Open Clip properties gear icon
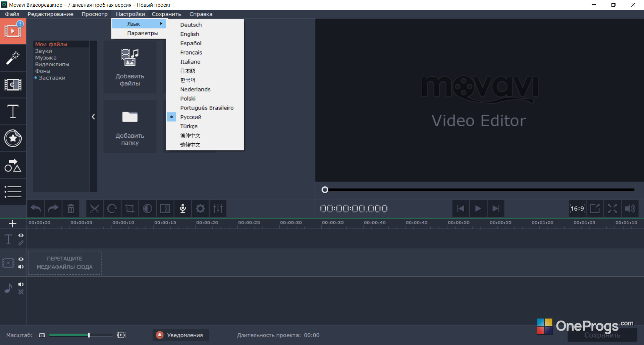This screenshot has width=644, height=345. 200,209
